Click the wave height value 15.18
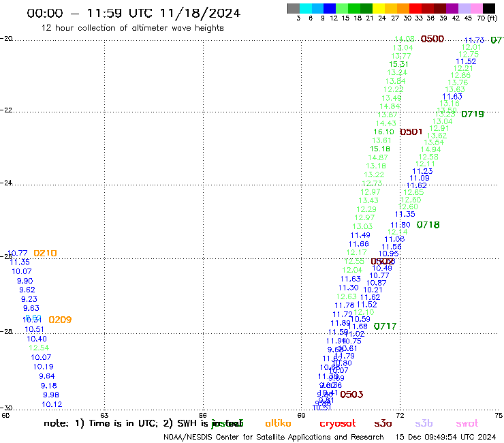The width and height of the screenshot is (504, 443). [x=380, y=149]
